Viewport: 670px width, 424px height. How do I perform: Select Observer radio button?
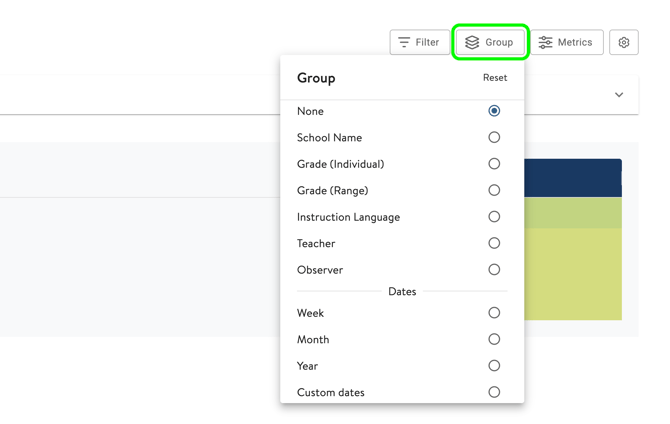(494, 270)
